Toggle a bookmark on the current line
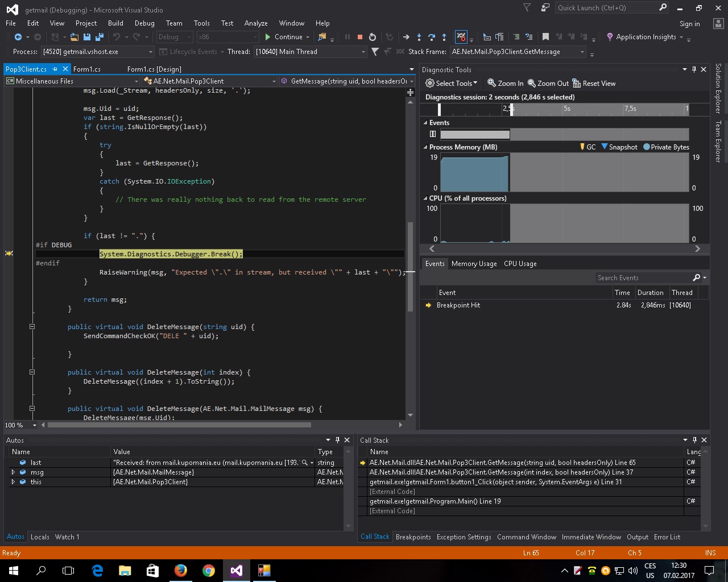 (545, 37)
